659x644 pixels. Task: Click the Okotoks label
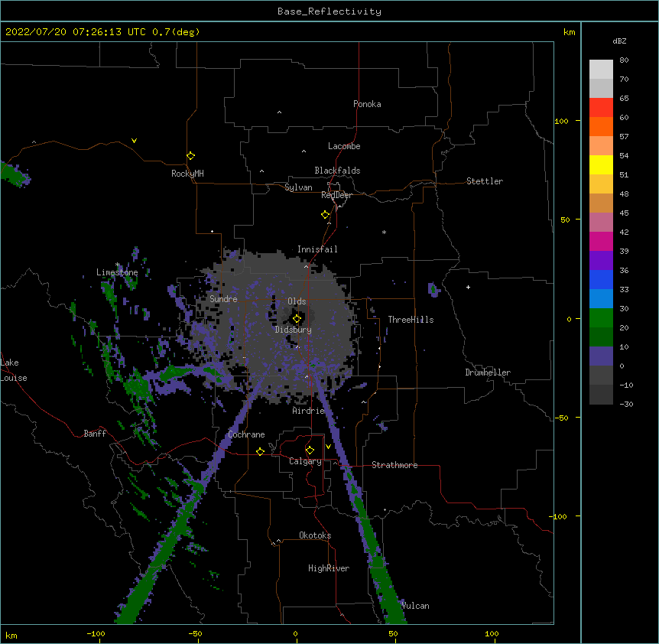pos(315,535)
